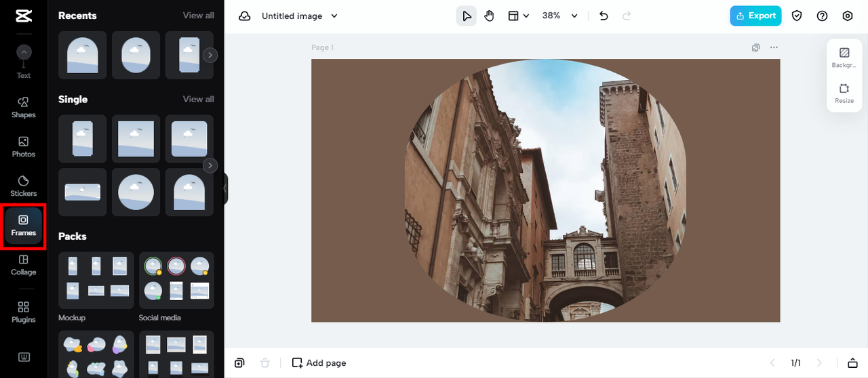Choose the square frame in Single
Screen dimensions: 868x378
136,138
